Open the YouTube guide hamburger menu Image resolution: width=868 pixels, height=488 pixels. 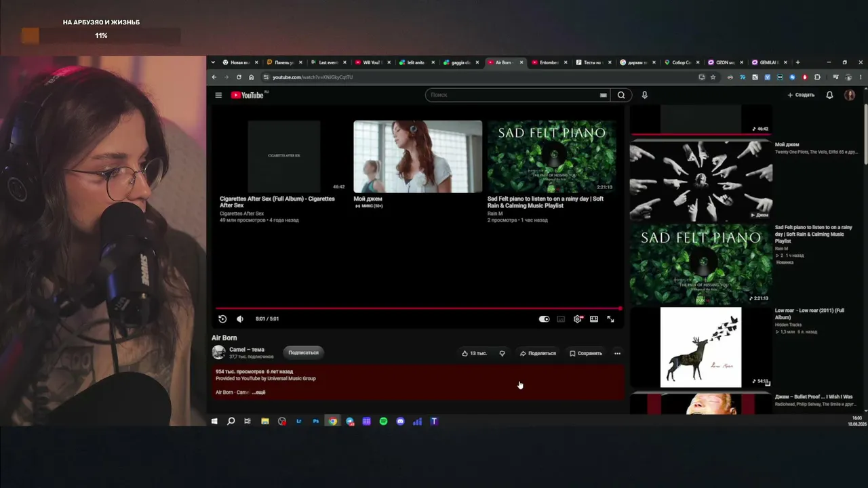pos(218,95)
